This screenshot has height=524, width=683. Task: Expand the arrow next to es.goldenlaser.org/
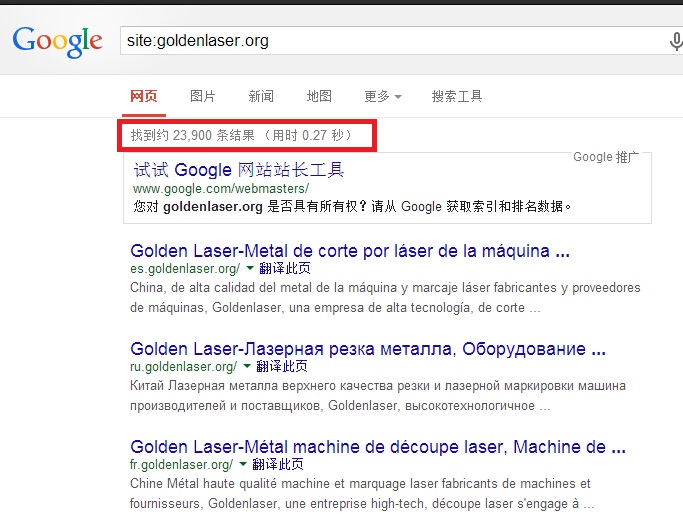(250, 269)
